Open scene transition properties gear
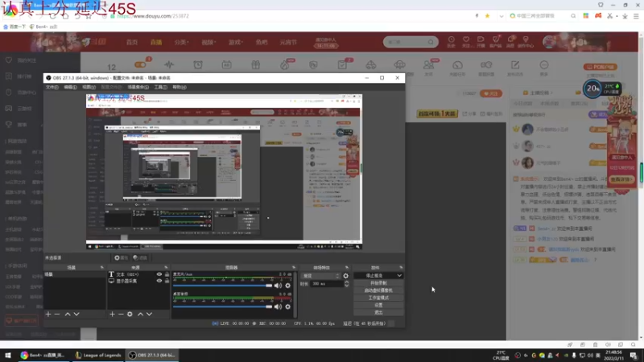 coord(346,276)
